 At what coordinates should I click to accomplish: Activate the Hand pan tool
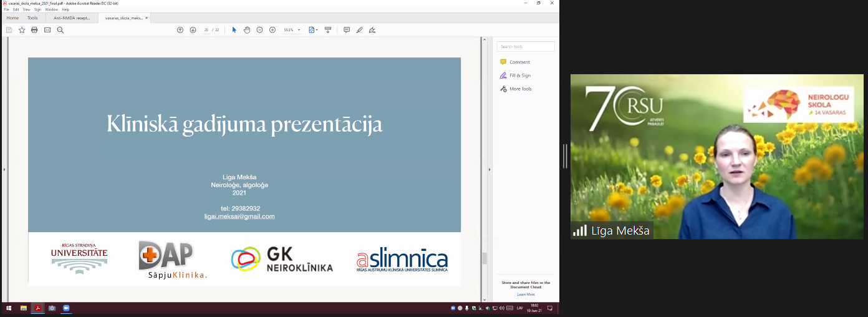pos(247,30)
